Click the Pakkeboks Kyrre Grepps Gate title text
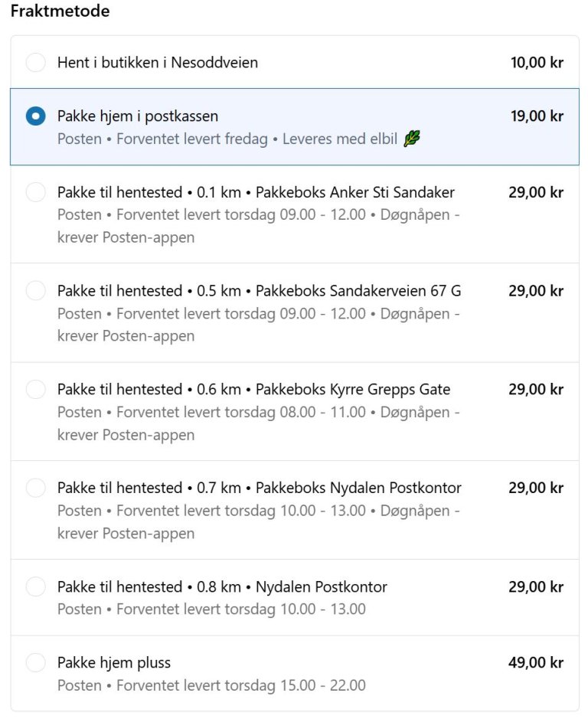This screenshot has height=722, width=588. click(253, 390)
